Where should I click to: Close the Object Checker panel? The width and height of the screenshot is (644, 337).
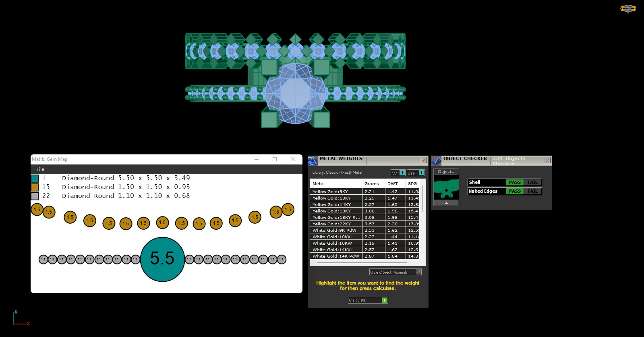tap(547, 160)
